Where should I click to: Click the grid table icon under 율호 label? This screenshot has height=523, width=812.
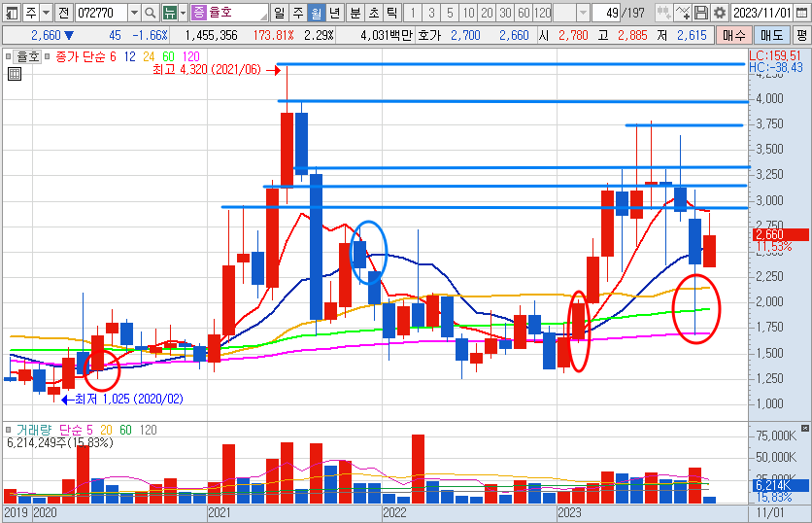pyautogui.click(x=15, y=74)
